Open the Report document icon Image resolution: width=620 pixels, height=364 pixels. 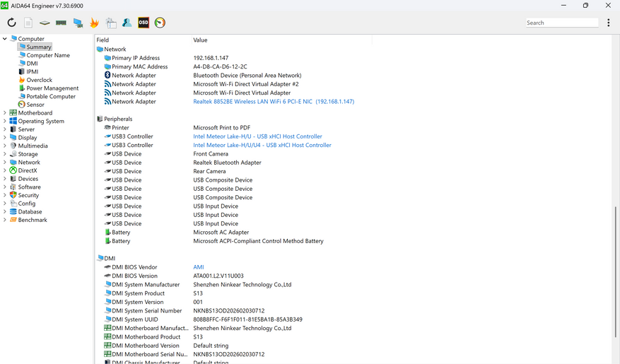[x=28, y=23]
